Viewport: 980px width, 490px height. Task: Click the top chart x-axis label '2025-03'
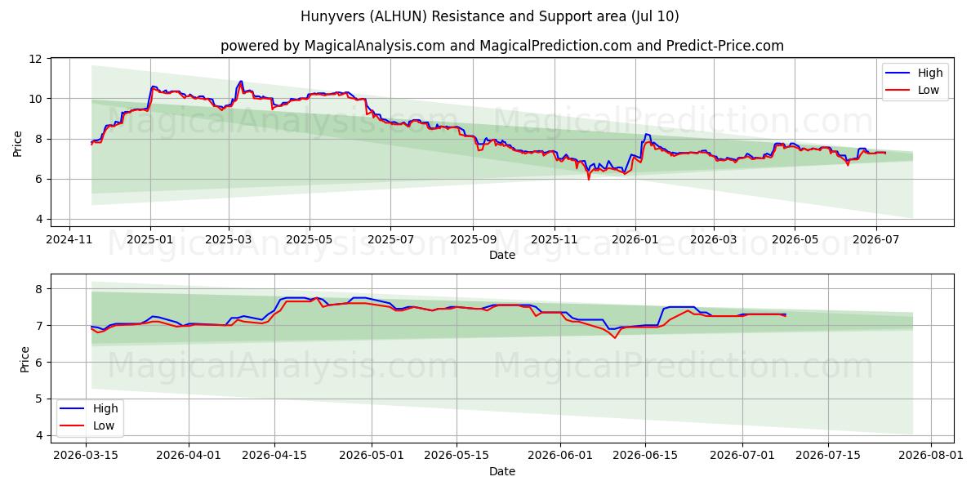coord(228,240)
